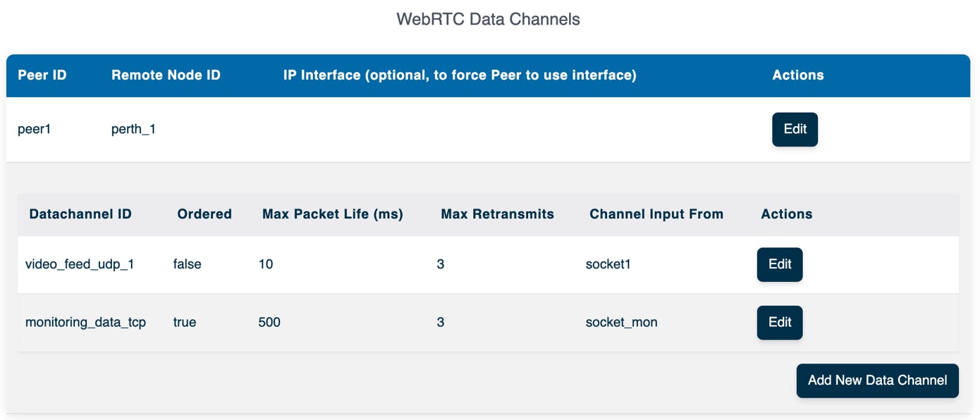Click the Peer ID column header
This screenshot has height=420, width=980.
pos(42,75)
